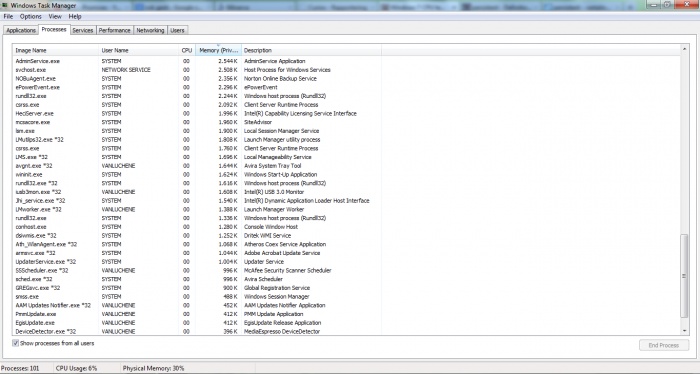
Task: Select the SSScheduler.exe *32 process
Action: [x=346, y=270]
